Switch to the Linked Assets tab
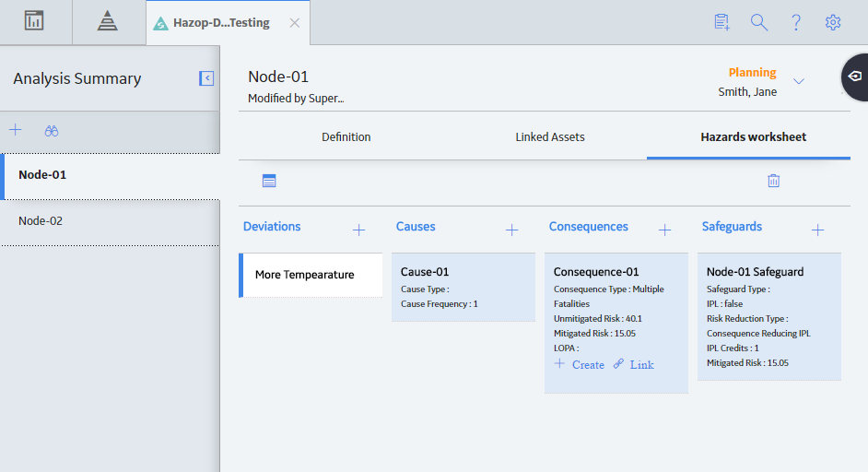 tap(550, 136)
